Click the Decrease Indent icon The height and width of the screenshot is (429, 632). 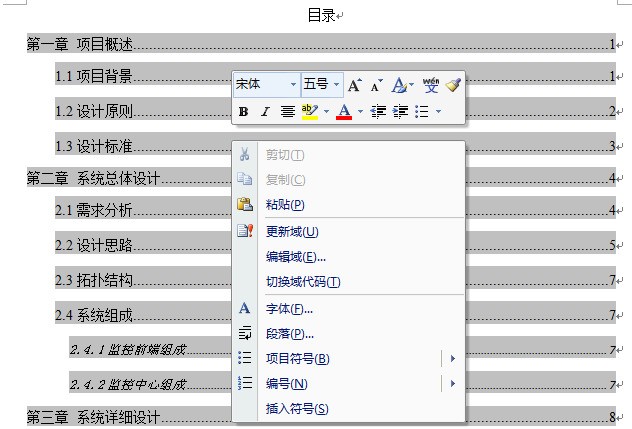point(378,112)
